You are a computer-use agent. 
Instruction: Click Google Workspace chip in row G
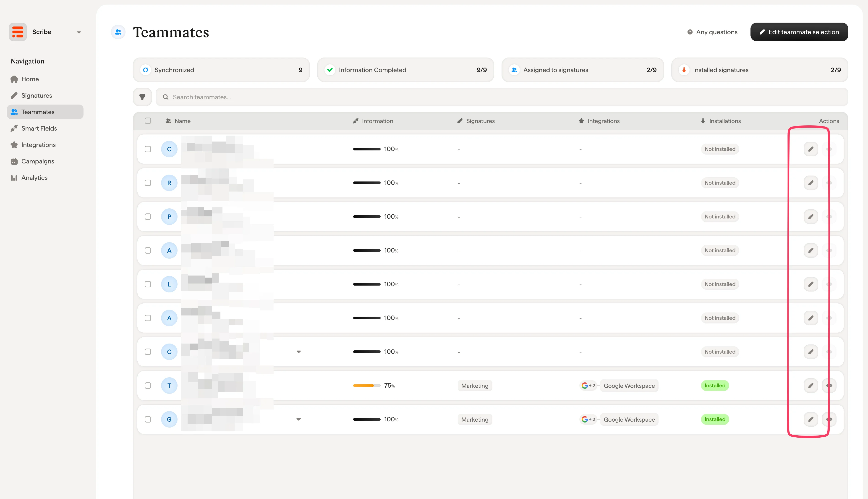629,420
